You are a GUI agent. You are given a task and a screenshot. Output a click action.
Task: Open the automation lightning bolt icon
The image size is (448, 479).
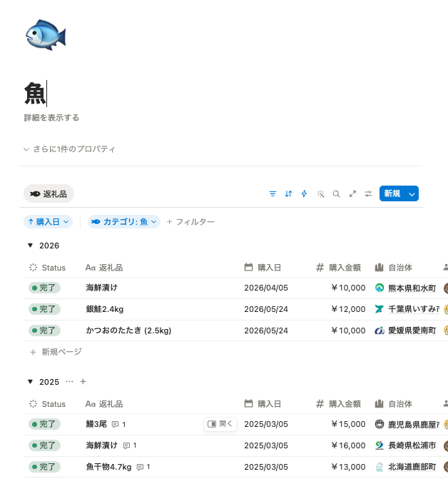point(305,193)
